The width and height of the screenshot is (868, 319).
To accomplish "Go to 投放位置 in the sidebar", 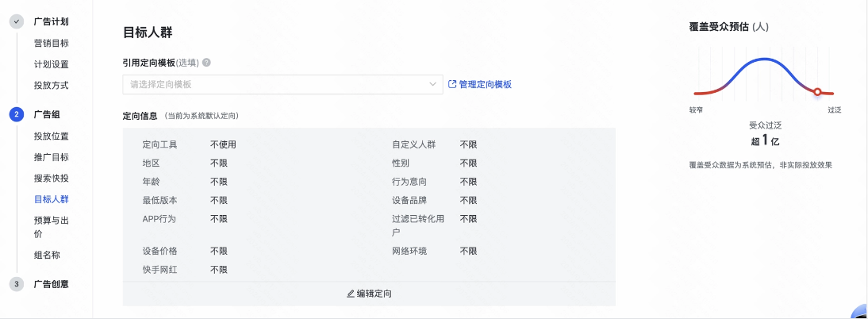I will [x=52, y=136].
